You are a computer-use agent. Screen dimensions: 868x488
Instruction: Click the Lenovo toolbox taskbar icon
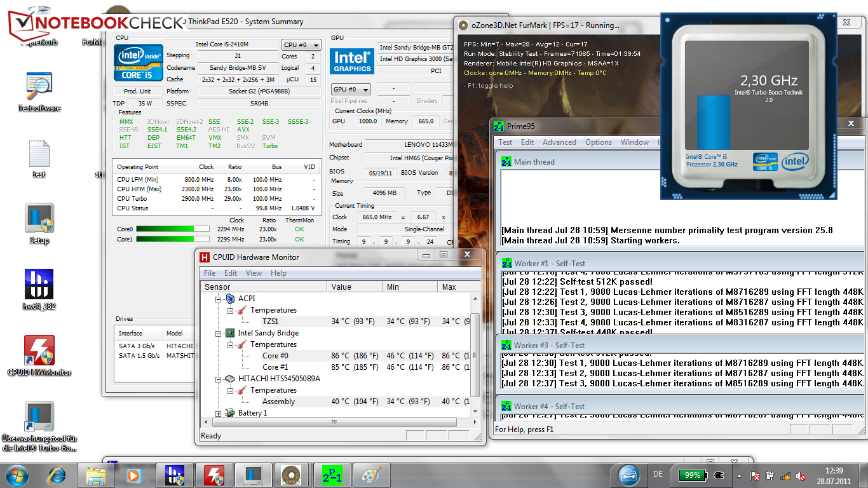629,475
